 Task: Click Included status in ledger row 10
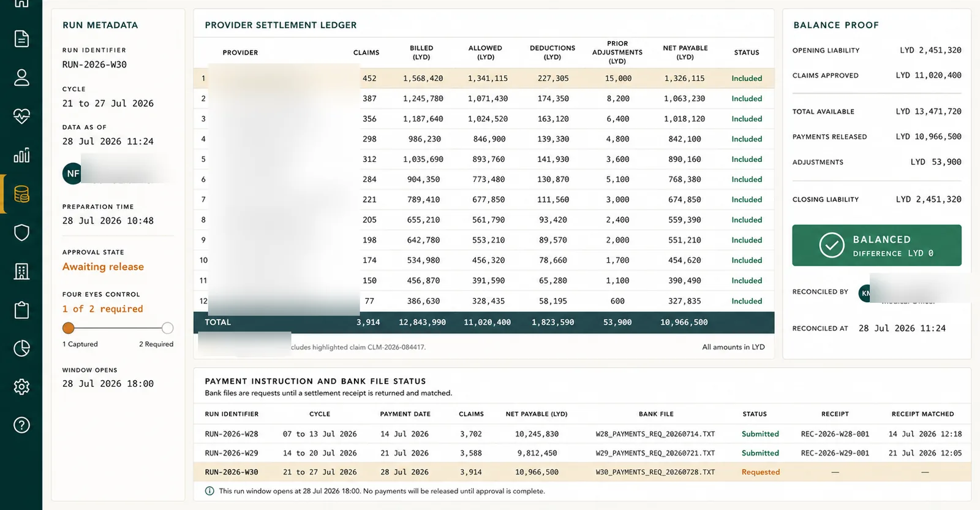(x=747, y=261)
